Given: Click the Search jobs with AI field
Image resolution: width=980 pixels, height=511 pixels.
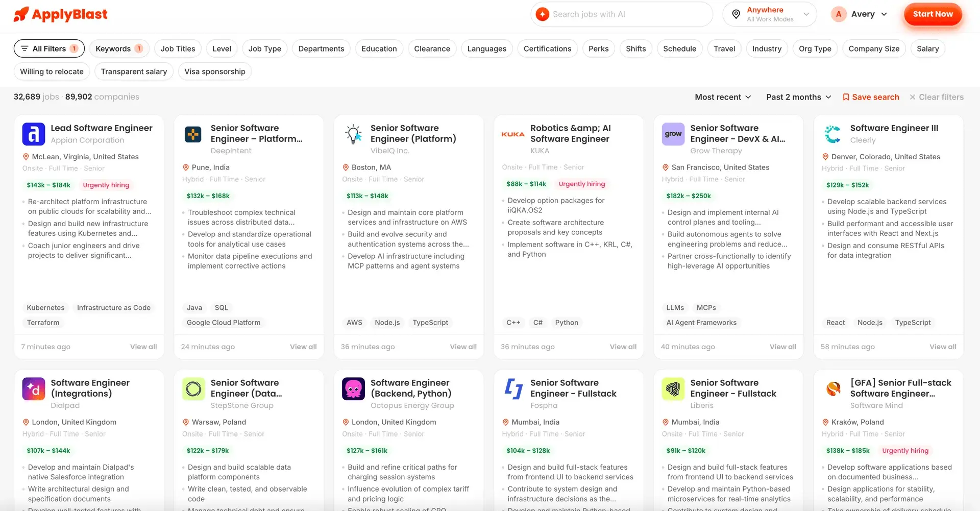Looking at the screenshot, I should pos(622,14).
